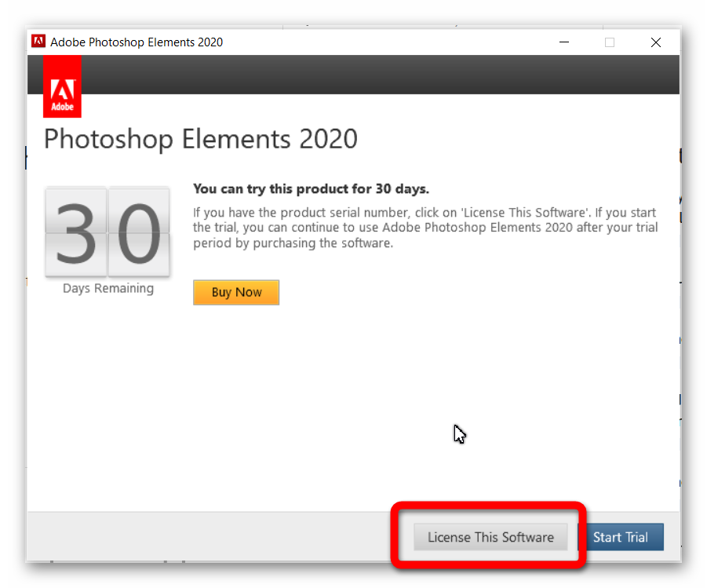This screenshot has width=707, height=588.
Task: Start the 30-day trial
Action: (621, 537)
